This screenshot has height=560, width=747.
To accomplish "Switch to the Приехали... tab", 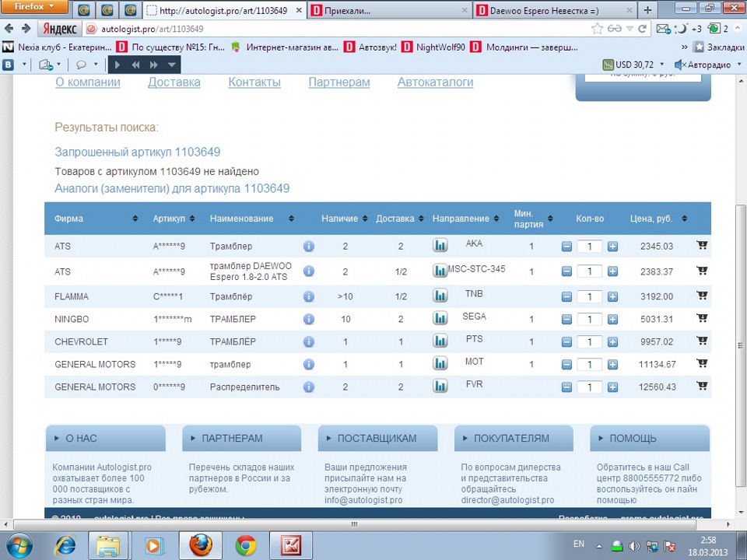I will coord(390,10).
